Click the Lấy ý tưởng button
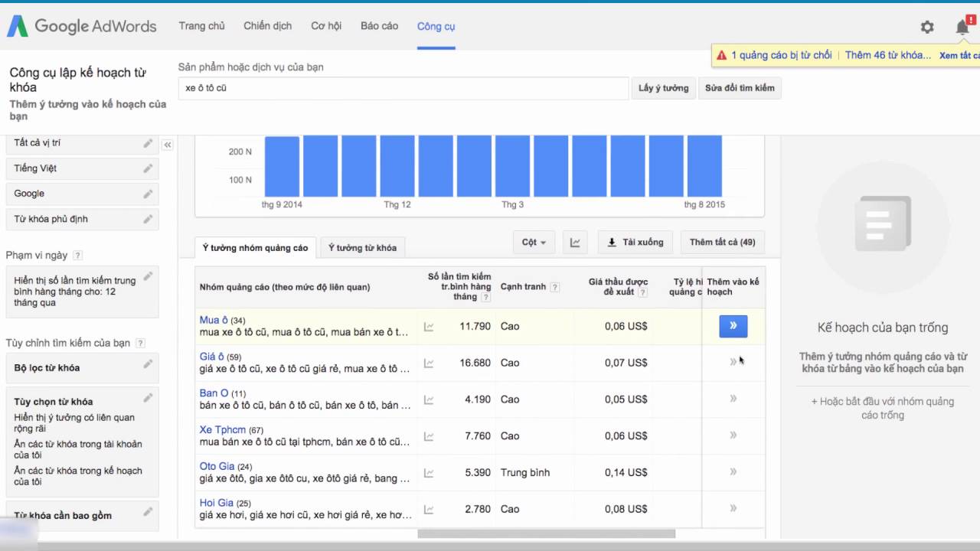Viewport: 980px width, 551px height. pyautogui.click(x=662, y=88)
